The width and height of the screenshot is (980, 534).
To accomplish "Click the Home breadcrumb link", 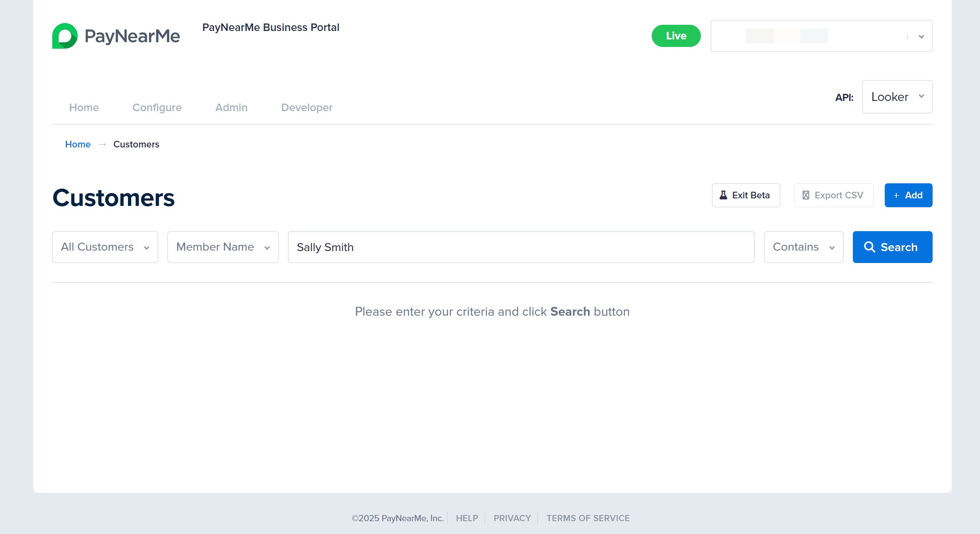I will click(x=78, y=144).
